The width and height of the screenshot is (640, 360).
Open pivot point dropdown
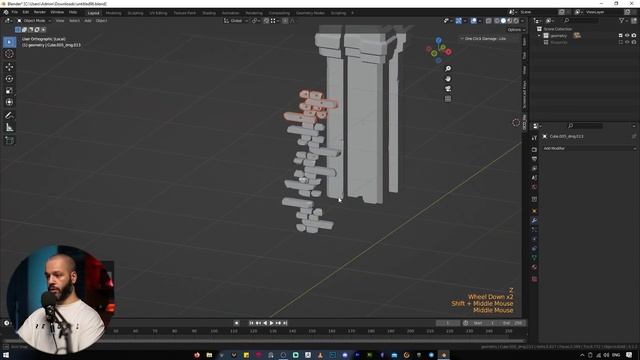[256, 20]
